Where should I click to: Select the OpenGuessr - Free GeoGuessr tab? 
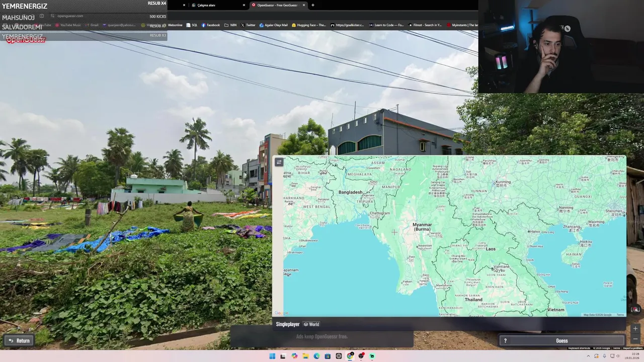pos(278,5)
